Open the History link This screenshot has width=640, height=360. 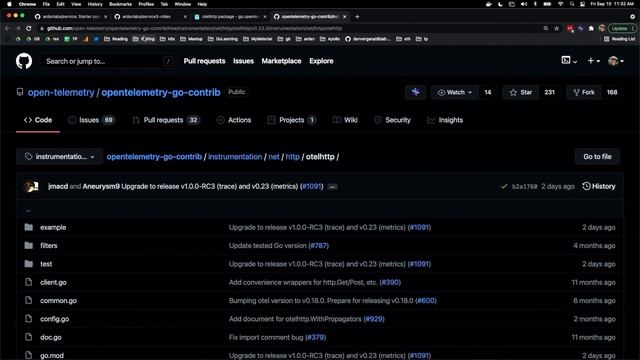click(x=599, y=187)
